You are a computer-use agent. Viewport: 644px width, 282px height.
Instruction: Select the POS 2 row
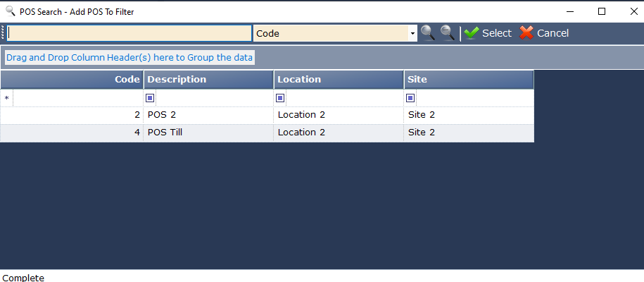pos(267,115)
